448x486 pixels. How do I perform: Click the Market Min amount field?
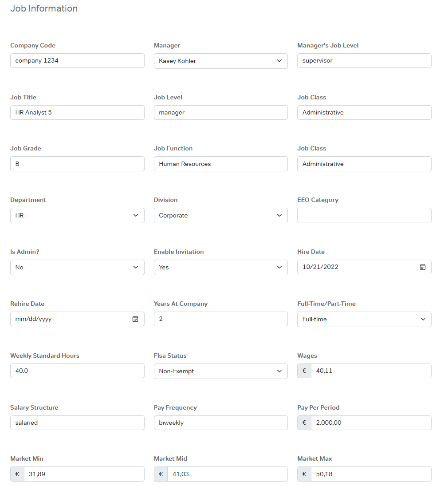point(83,474)
